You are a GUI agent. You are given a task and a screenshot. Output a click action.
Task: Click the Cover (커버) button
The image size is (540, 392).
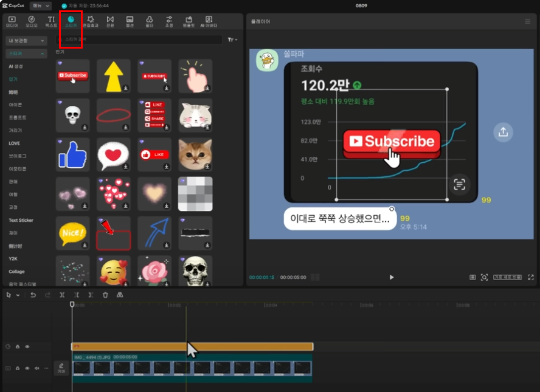click(x=61, y=368)
